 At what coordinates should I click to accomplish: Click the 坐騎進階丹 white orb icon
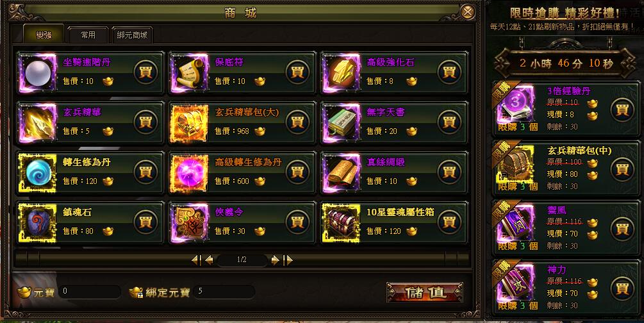pyautogui.click(x=38, y=73)
